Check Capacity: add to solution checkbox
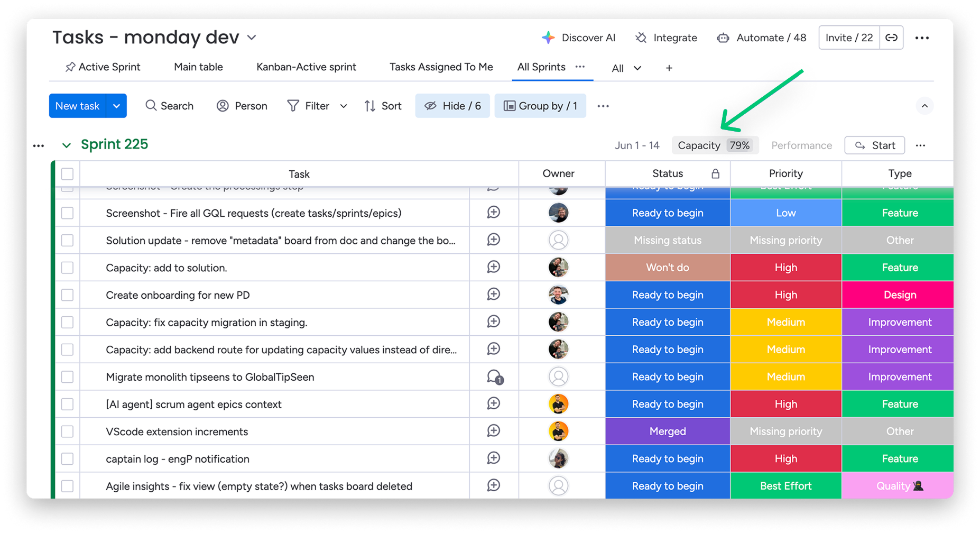 pyautogui.click(x=67, y=268)
